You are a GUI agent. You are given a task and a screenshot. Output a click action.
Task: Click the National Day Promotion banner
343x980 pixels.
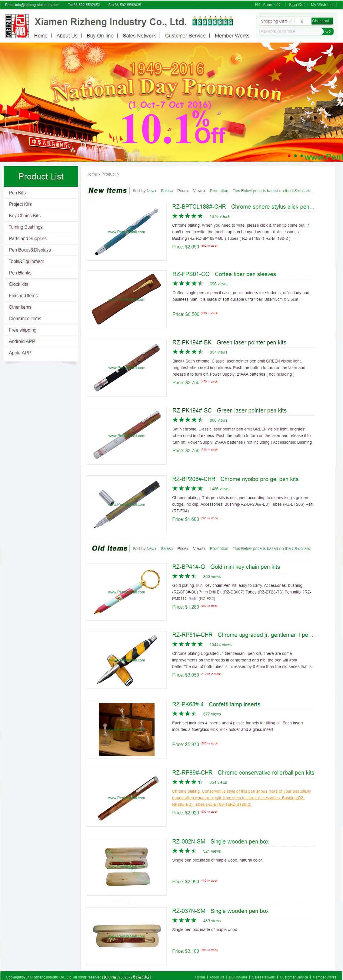click(171, 102)
